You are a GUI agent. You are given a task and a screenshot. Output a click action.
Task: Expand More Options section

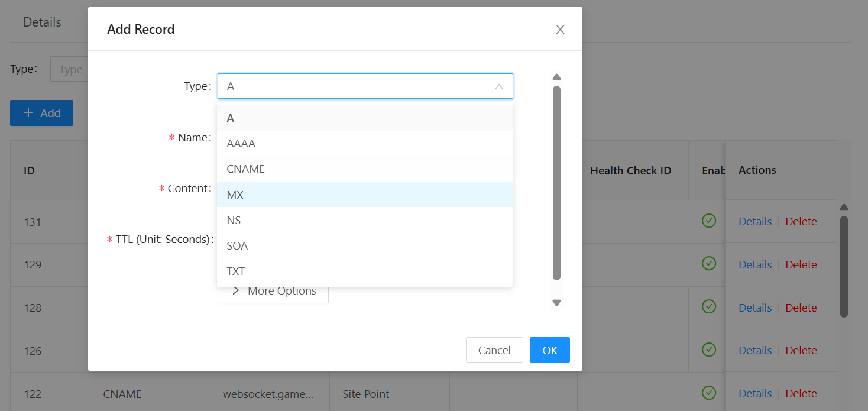point(273,291)
